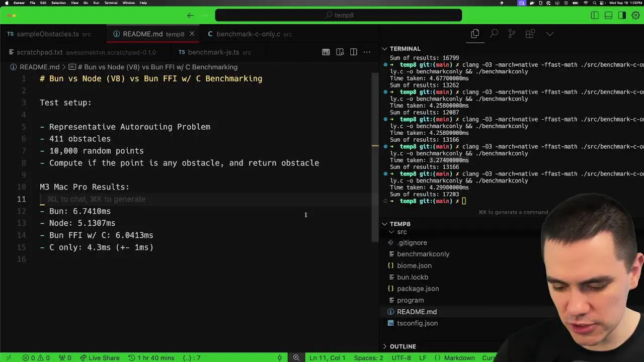Viewport: 644px width, 362px height.
Task: Open the Terminal menu
Action: point(111,3)
